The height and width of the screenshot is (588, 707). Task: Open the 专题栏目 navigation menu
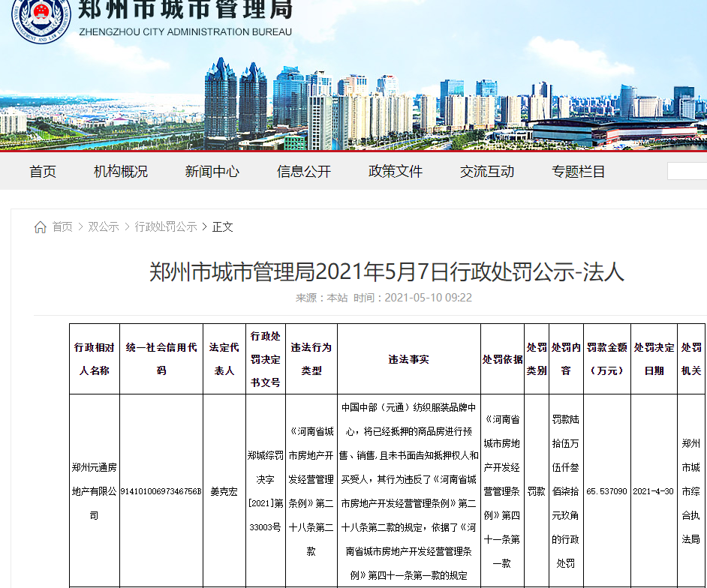point(576,171)
